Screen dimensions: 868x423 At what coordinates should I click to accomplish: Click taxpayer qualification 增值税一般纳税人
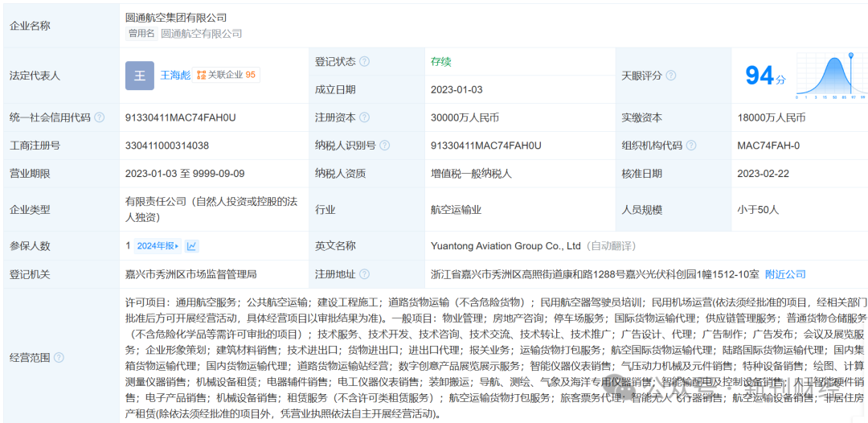click(x=472, y=173)
